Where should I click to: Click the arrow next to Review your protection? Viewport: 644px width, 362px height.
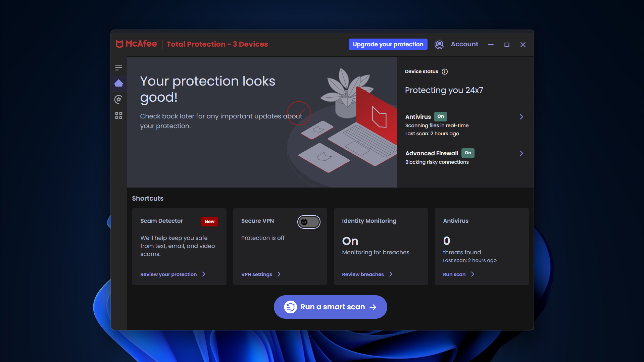pyautogui.click(x=204, y=274)
